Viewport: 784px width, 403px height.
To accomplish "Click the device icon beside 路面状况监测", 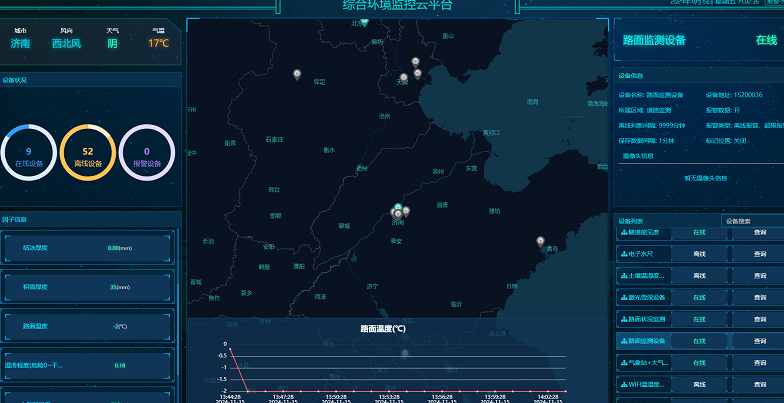I will (624, 319).
